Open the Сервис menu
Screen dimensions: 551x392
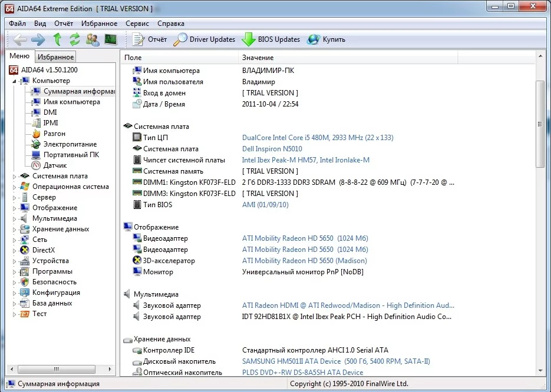click(x=137, y=24)
